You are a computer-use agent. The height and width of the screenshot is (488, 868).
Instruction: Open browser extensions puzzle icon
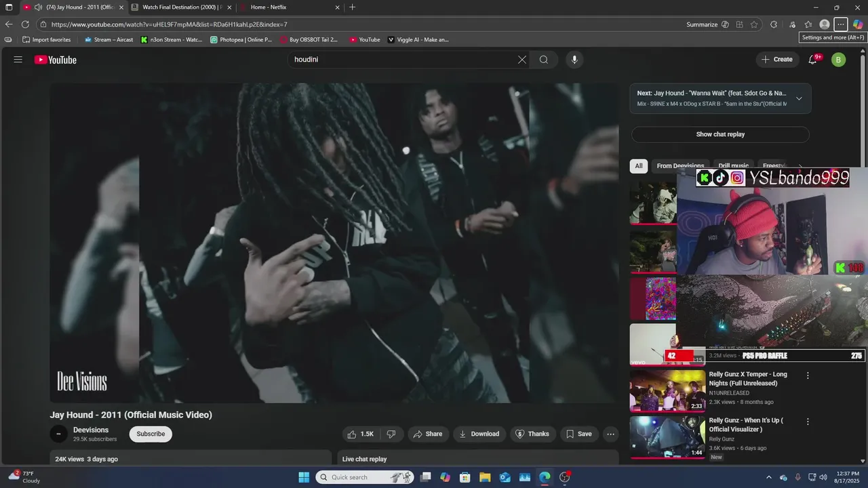774,24
